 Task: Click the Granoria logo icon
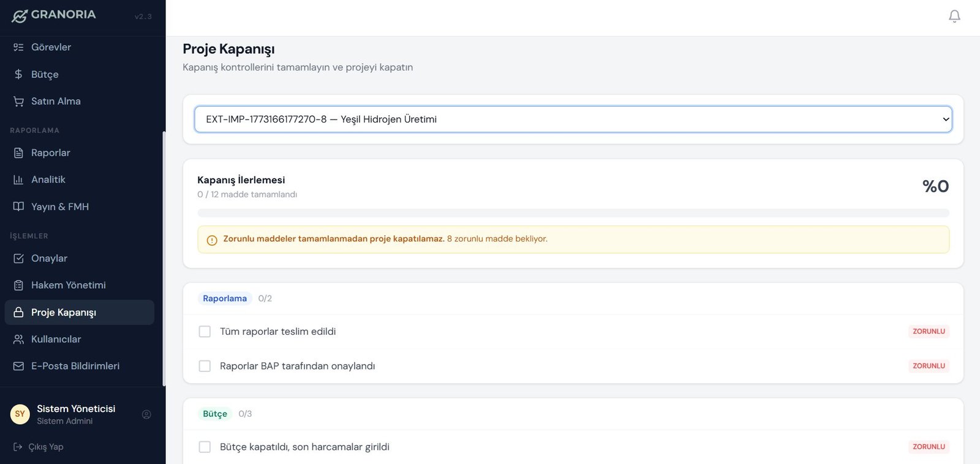[x=20, y=16]
